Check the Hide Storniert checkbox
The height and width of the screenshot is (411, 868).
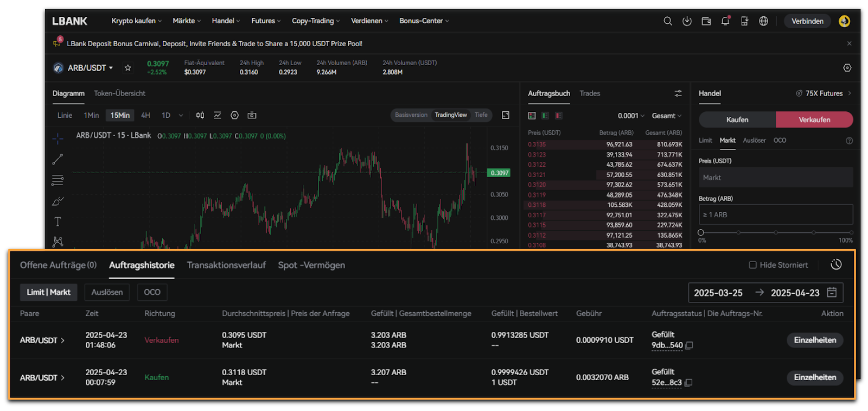coord(752,265)
